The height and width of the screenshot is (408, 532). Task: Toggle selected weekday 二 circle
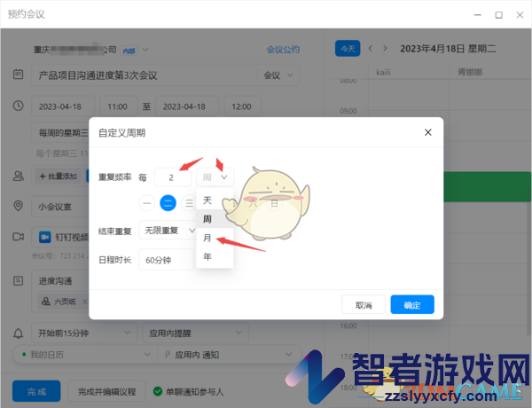pos(168,203)
